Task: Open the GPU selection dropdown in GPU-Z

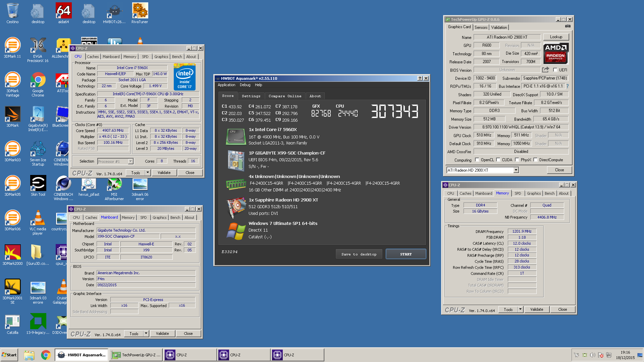Action: tap(516, 170)
